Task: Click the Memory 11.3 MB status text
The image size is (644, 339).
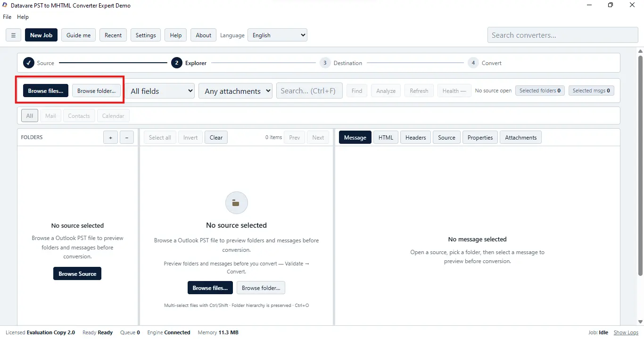Action: tap(218, 332)
